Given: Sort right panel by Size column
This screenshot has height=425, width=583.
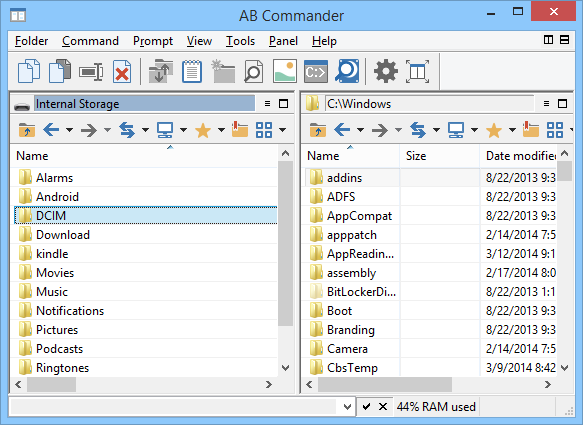Looking at the screenshot, I should (440, 156).
